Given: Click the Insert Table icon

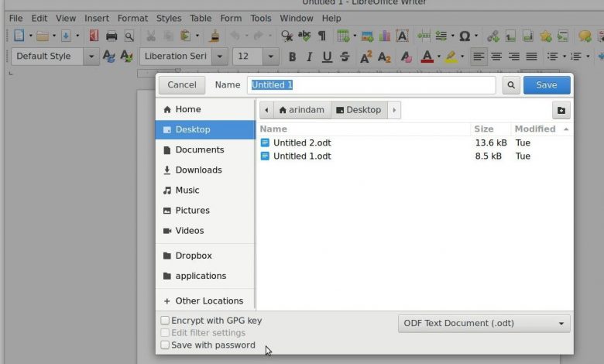Looking at the screenshot, I should 342,36.
